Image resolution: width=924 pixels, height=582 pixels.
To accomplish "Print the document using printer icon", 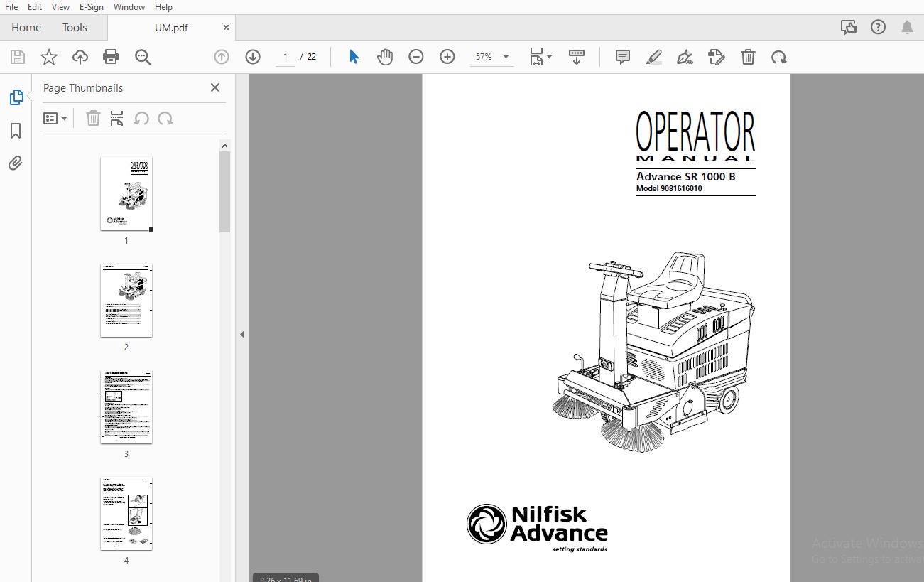I will pos(111,58).
